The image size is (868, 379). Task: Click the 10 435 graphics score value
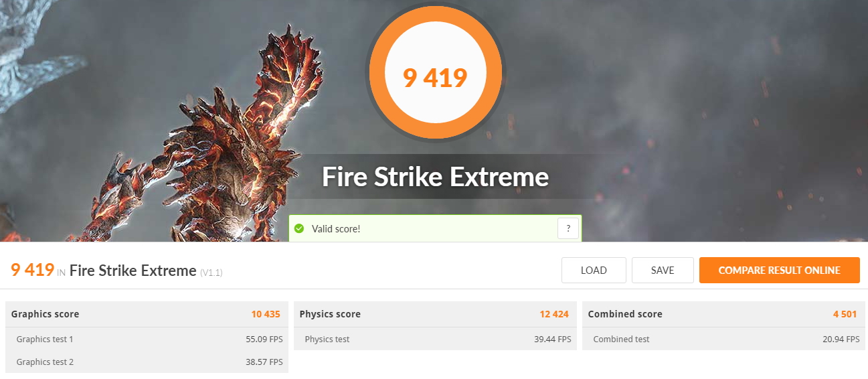[x=266, y=314]
